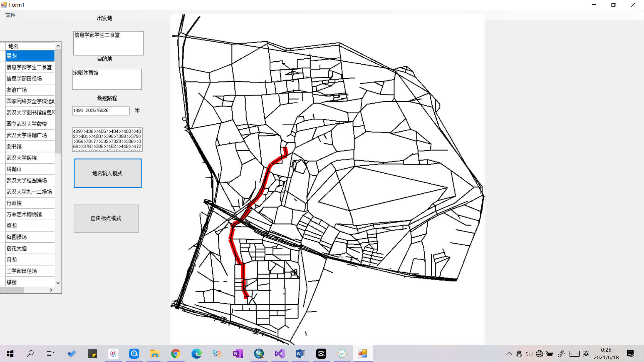Click list horizontal scroll right arrow
Image resolution: width=644 pixels, height=362 pixels.
[x=51, y=290]
